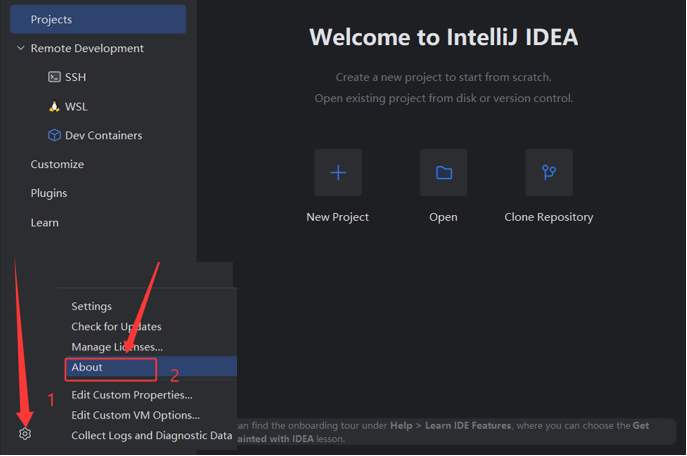The height and width of the screenshot is (456, 687).
Task: Choose Manage Licenses... menu item
Action: point(117,347)
